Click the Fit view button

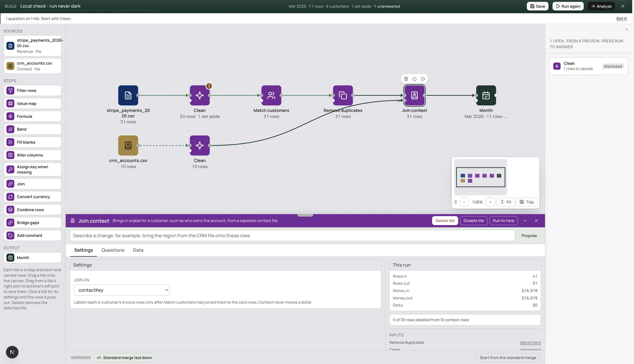pos(506,202)
